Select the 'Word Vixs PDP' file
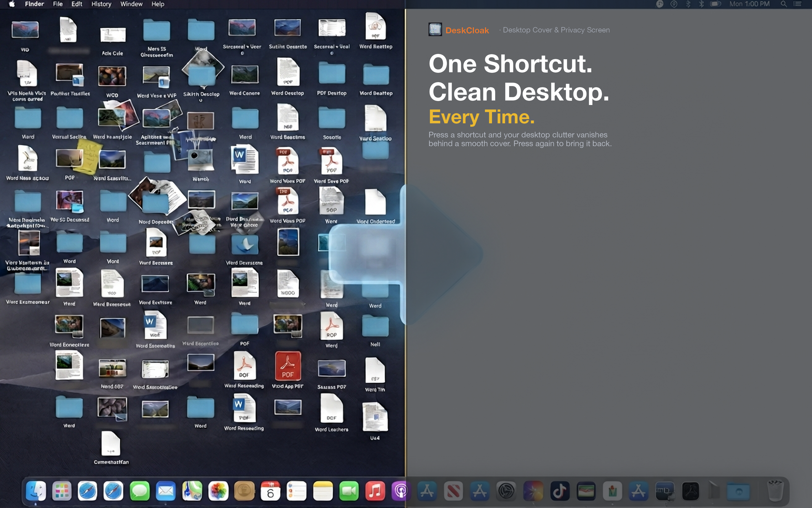Image resolution: width=812 pixels, height=508 pixels. [288, 201]
